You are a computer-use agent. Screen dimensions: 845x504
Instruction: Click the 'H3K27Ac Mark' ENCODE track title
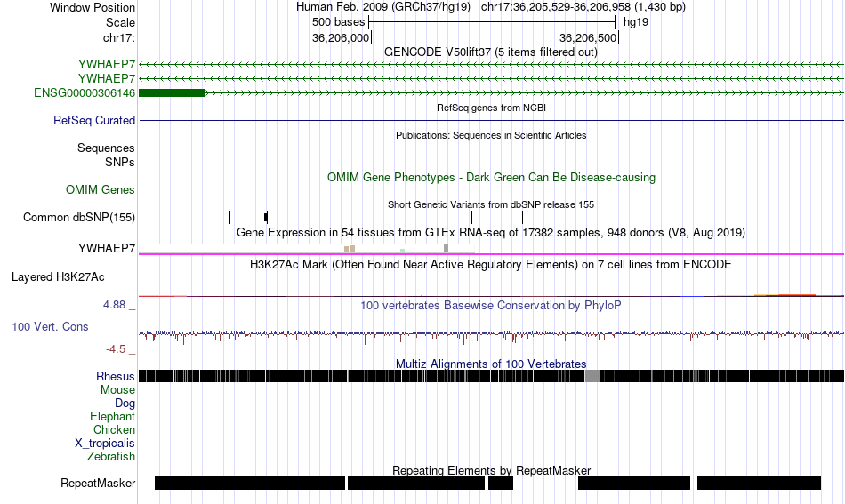[491, 264]
